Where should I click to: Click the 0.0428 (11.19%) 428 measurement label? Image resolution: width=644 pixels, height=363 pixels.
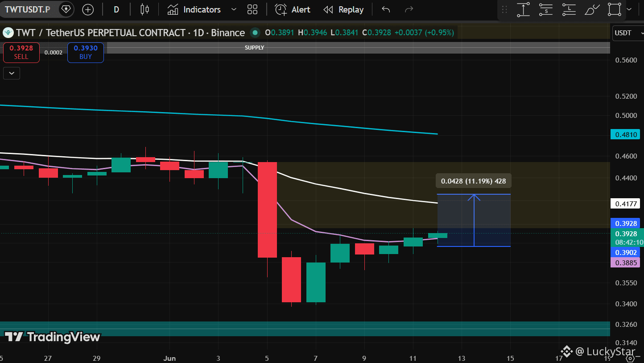(474, 181)
